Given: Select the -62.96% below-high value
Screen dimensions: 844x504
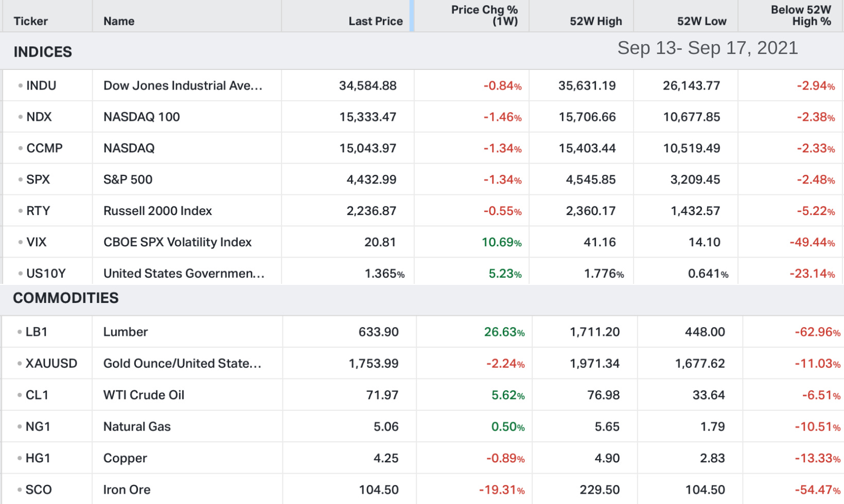Looking at the screenshot, I should tap(818, 332).
